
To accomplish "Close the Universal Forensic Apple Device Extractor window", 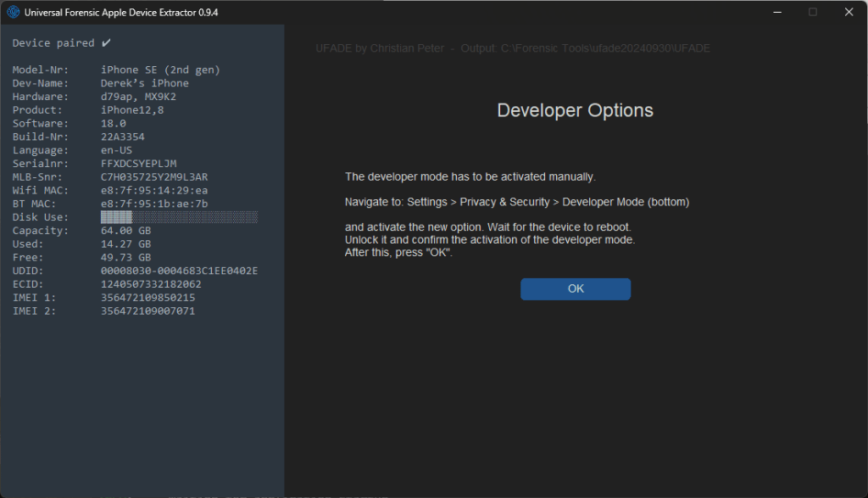I will tap(849, 12).
